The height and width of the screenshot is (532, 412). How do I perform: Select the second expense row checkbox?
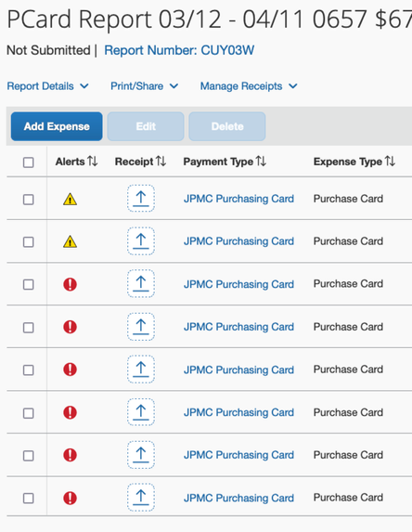pos(29,242)
